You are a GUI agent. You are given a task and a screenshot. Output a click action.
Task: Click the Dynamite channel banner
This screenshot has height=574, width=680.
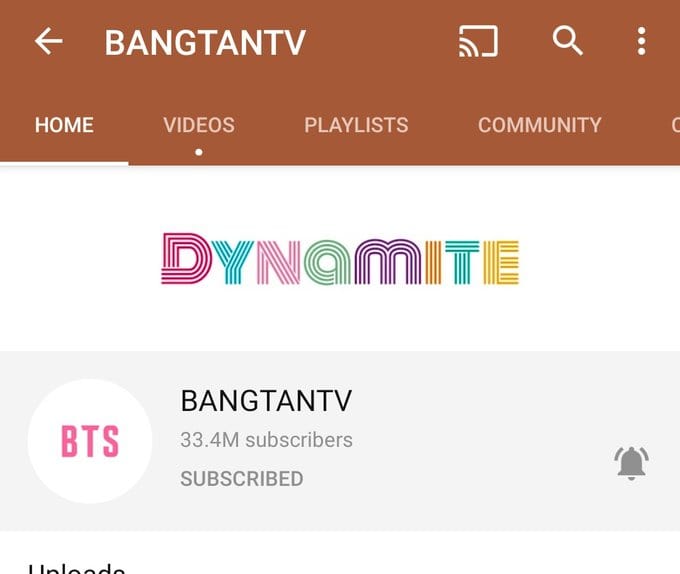pos(340,259)
